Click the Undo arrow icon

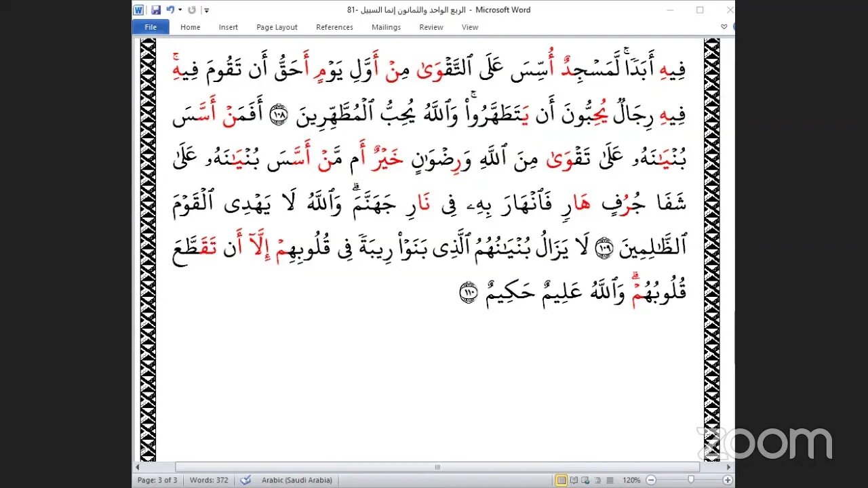pyautogui.click(x=170, y=10)
